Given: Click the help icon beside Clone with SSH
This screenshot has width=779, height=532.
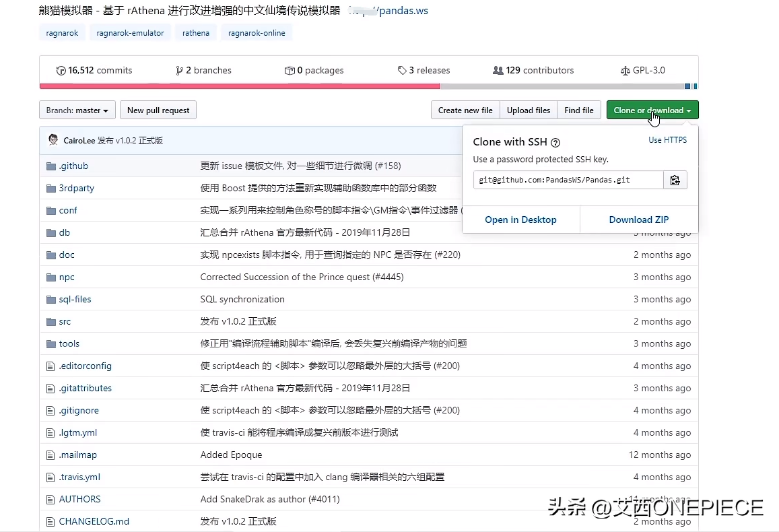Looking at the screenshot, I should click(555, 143).
